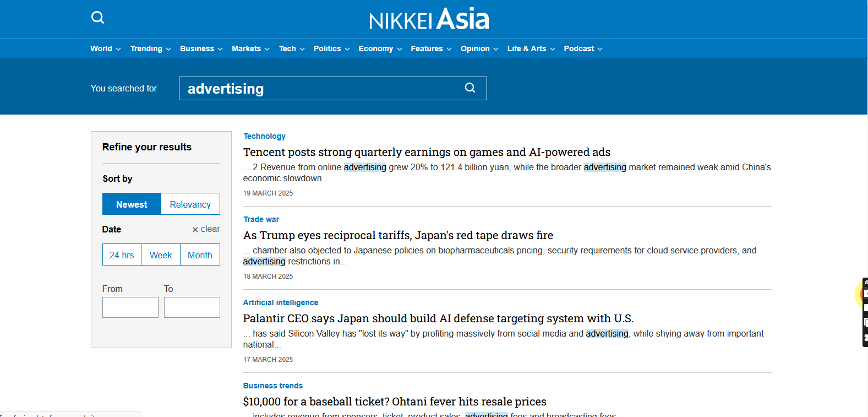Click the Trade war category link
Viewport: 868px width, 417px height.
261,219
